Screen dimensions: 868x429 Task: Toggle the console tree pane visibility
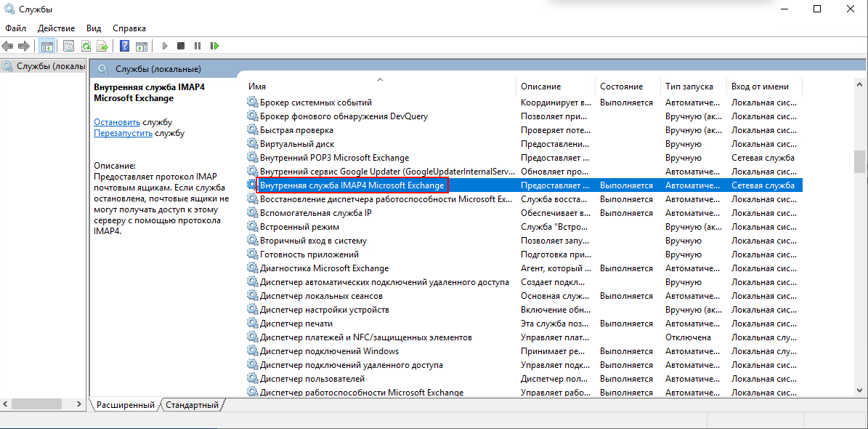click(x=47, y=45)
